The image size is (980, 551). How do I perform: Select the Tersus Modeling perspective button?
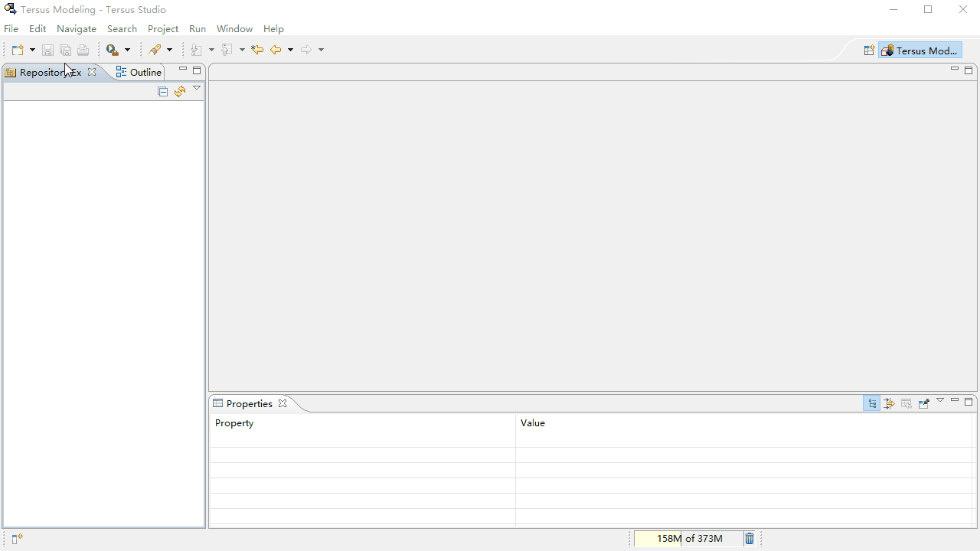tap(920, 51)
